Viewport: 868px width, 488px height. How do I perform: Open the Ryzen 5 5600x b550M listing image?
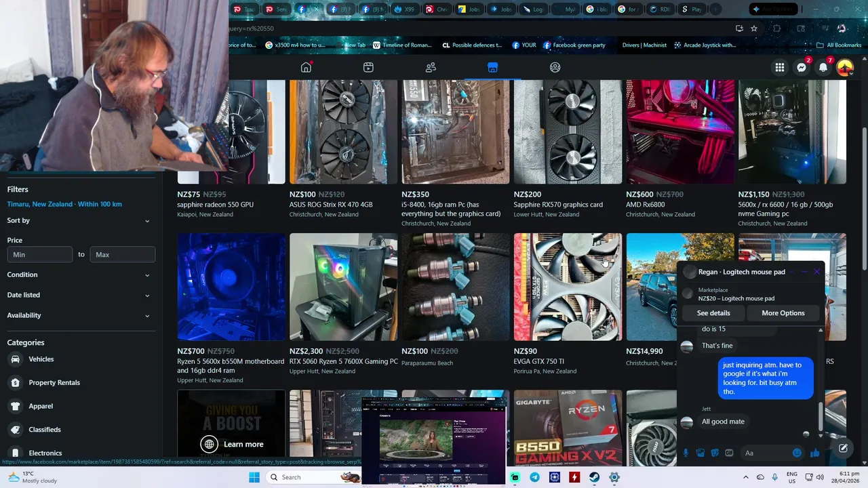pos(231,287)
